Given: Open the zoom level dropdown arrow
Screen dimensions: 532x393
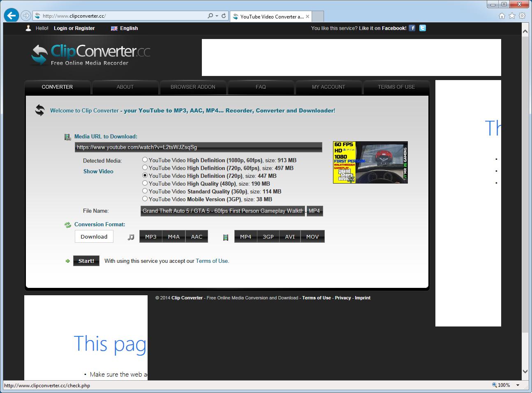Looking at the screenshot, I should pyautogui.click(x=518, y=385).
